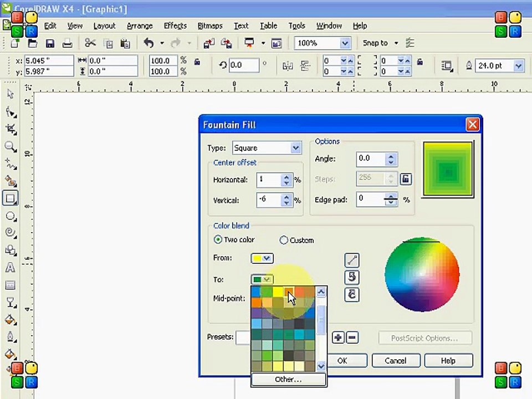
Task: Open the fill Type dropdown
Action: point(295,148)
